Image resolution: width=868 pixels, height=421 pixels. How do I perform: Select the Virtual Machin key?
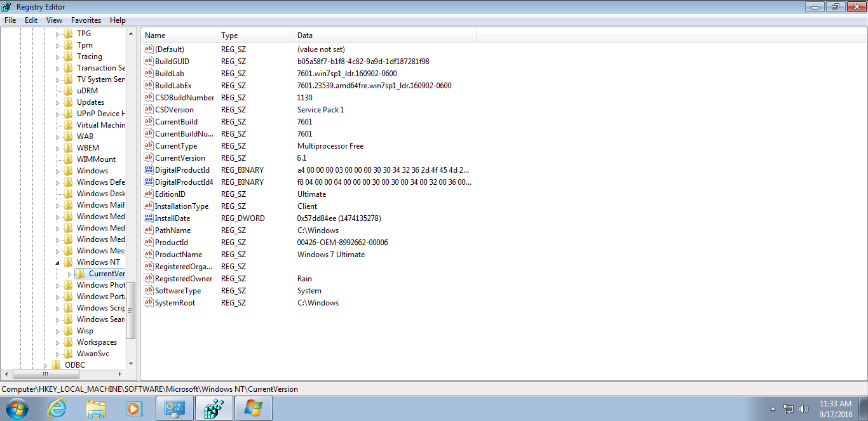[101, 125]
